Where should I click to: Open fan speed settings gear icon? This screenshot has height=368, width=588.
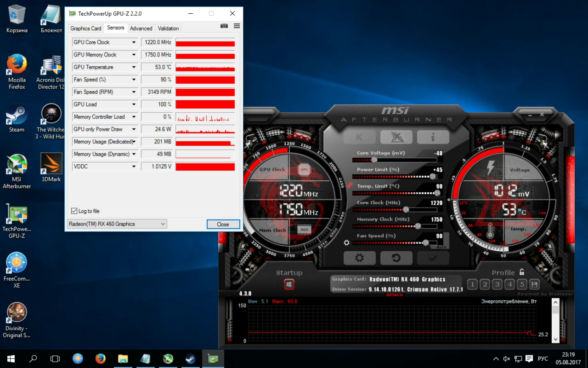(x=346, y=242)
